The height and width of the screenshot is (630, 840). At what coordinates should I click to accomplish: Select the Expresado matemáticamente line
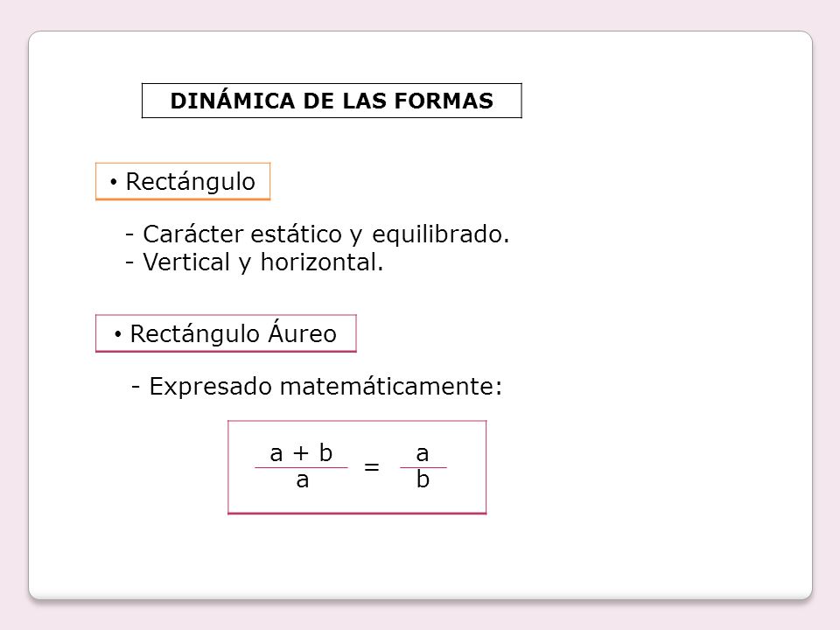coord(317,386)
